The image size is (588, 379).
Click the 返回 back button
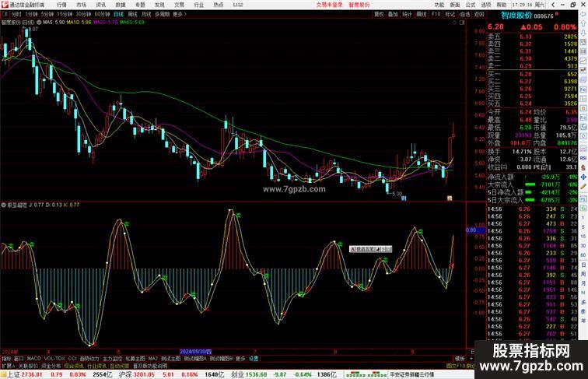(x=479, y=14)
